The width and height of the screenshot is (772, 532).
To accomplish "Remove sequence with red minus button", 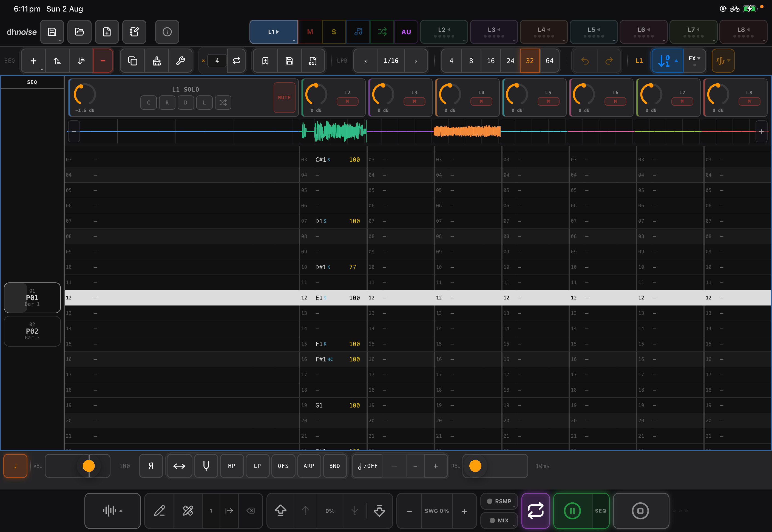I will [x=103, y=61].
